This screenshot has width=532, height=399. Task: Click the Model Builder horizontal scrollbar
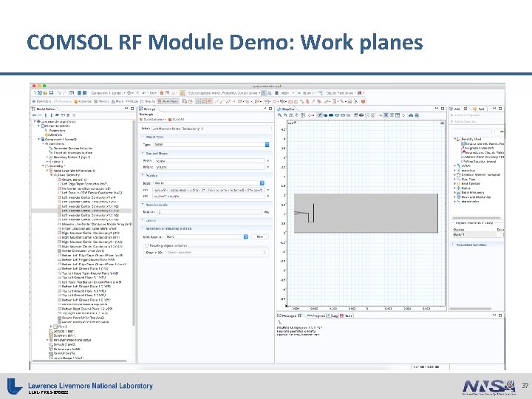coord(79,361)
